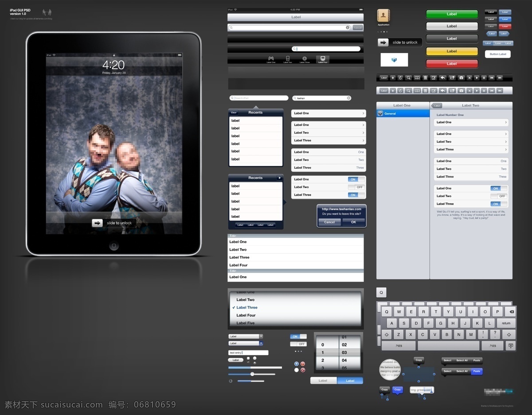Image resolution: width=532 pixels, height=415 pixels.
Task: Click the reply arrow icon in the dark toolbar
Action: (442, 78)
